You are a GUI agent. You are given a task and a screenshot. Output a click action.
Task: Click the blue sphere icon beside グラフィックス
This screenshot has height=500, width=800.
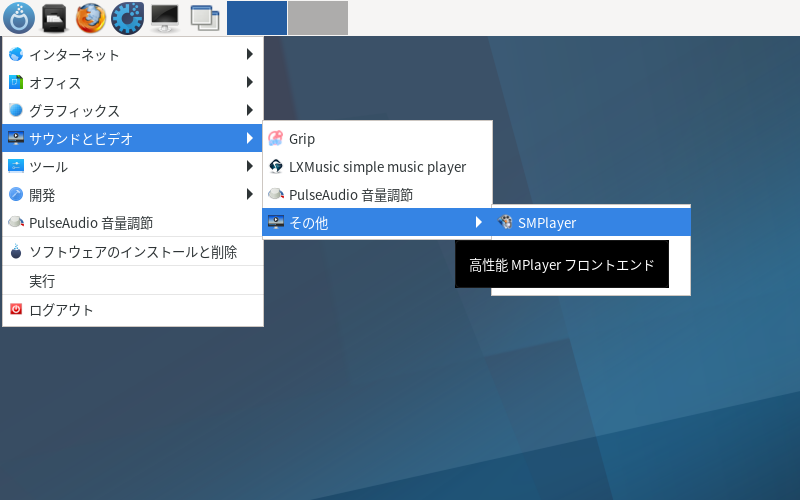click(x=16, y=110)
